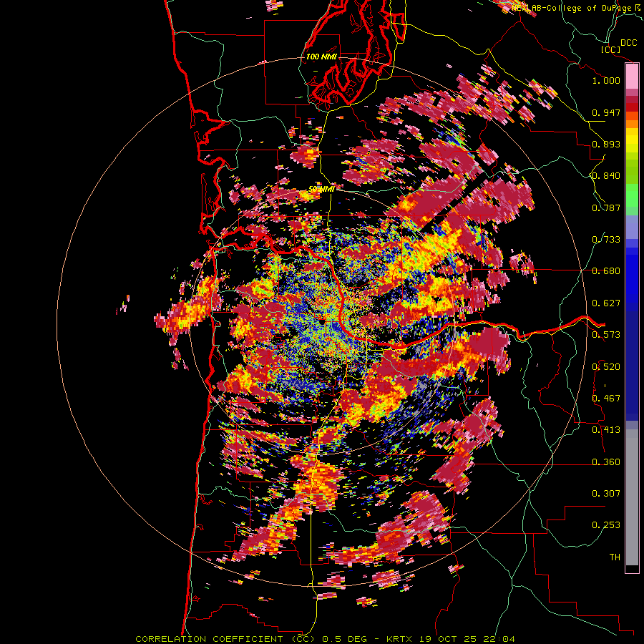Click the DCC label above the color scale

point(629,43)
